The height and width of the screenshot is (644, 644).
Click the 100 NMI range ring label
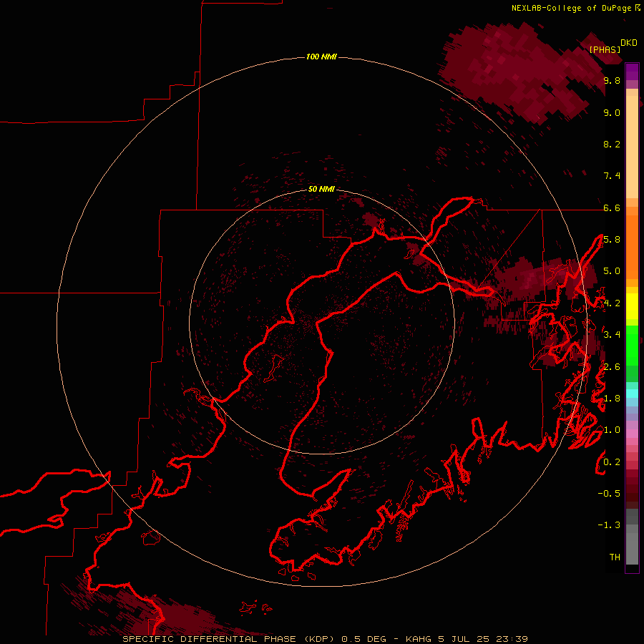click(x=321, y=57)
